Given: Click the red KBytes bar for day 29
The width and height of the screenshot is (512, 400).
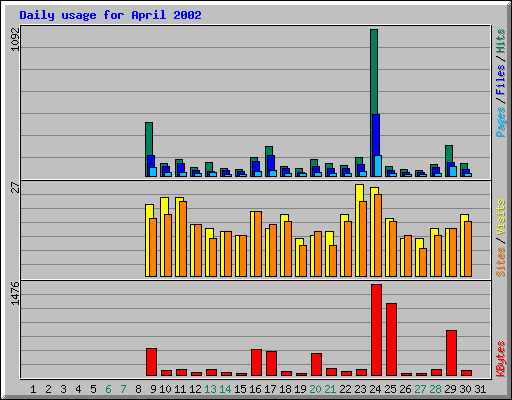Looking at the screenshot, I should click(451, 353).
